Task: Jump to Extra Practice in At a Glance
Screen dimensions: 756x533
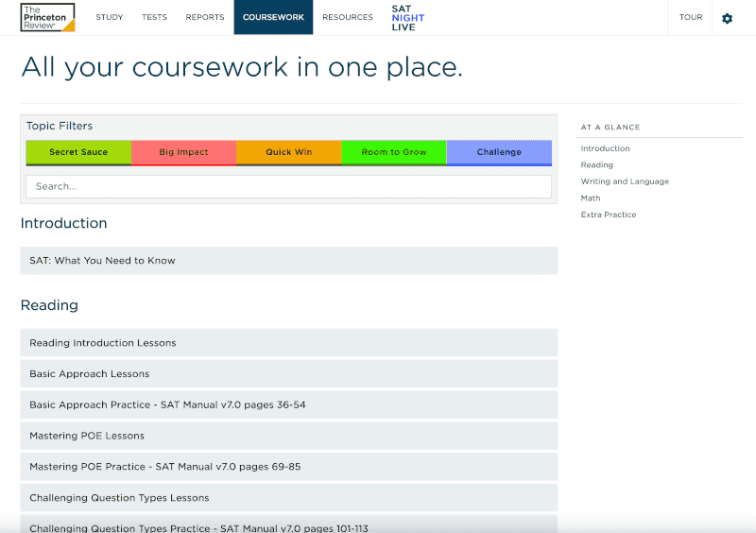Action: tap(609, 215)
